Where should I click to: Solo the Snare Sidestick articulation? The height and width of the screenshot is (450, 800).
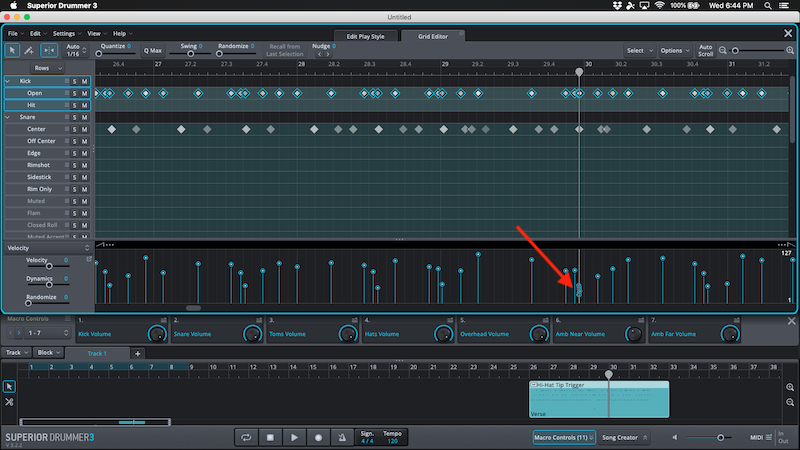point(74,177)
